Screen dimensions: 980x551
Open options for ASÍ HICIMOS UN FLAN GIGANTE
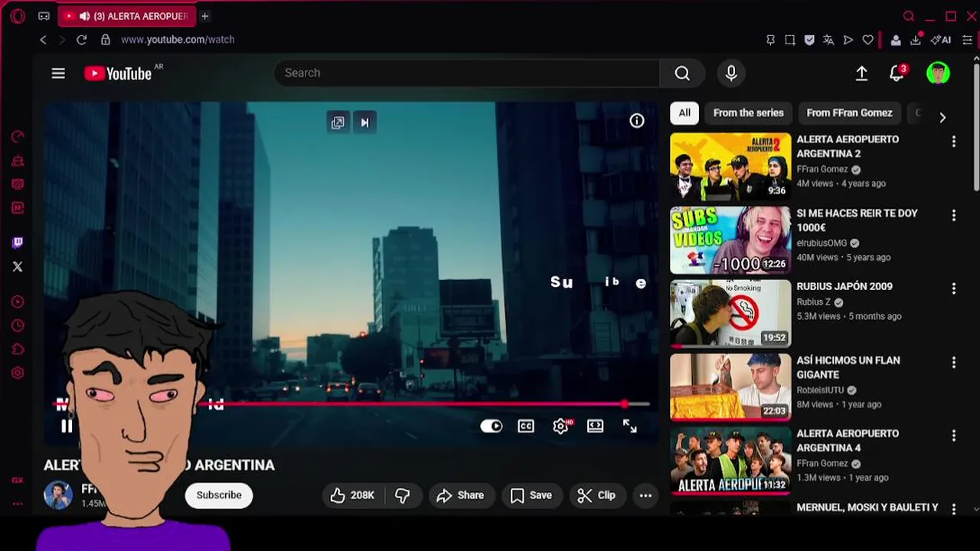pos(954,362)
